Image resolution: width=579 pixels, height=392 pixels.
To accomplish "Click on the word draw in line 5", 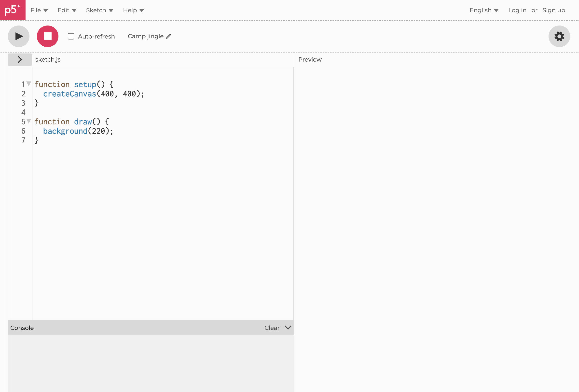I will point(83,122).
